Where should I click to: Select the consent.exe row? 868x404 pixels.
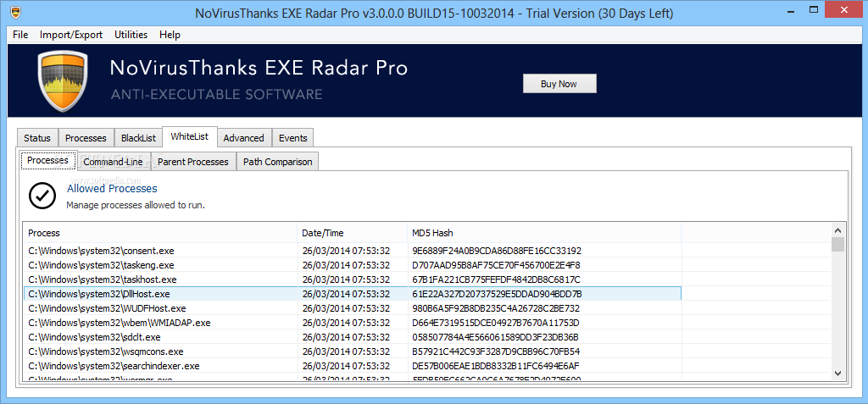point(352,251)
